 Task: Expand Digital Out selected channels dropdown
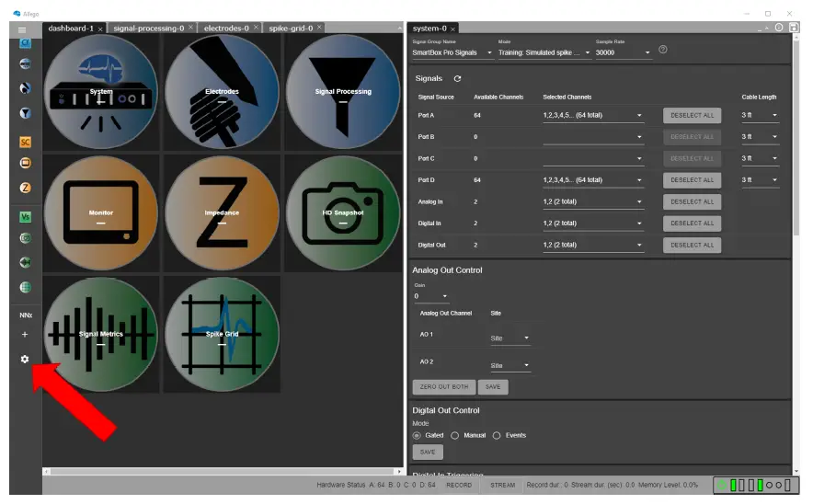coord(593,246)
